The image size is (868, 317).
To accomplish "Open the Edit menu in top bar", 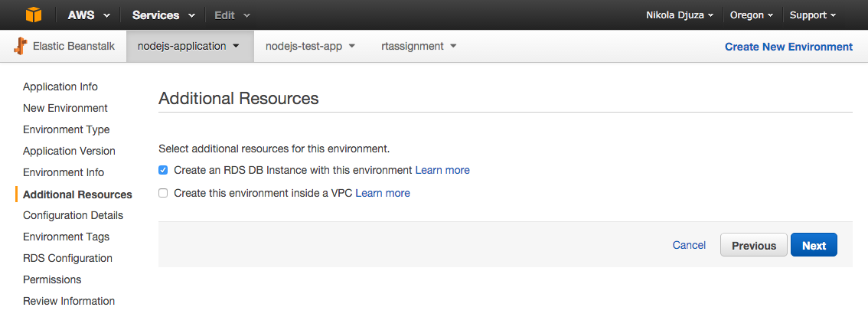I will tap(232, 15).
